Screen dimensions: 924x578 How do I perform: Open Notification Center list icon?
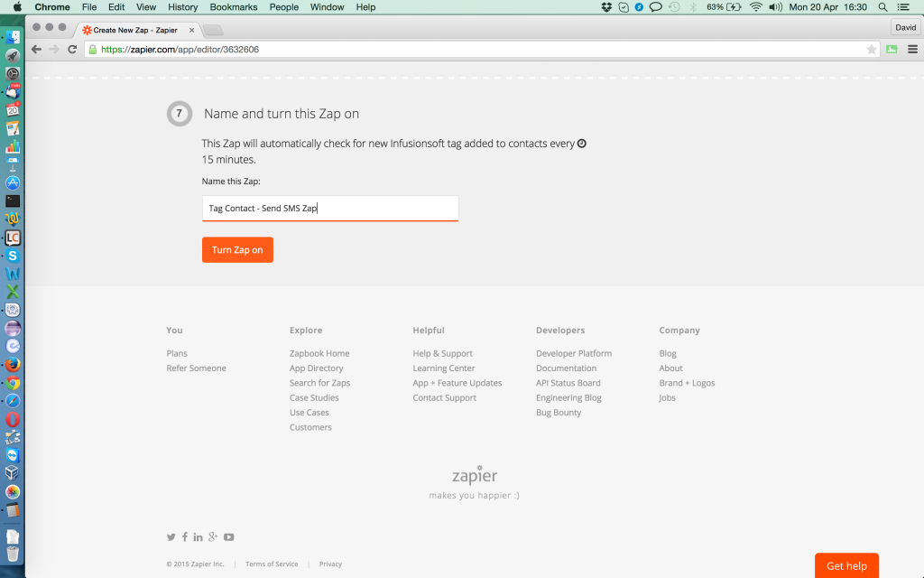[x=903, y=7]
